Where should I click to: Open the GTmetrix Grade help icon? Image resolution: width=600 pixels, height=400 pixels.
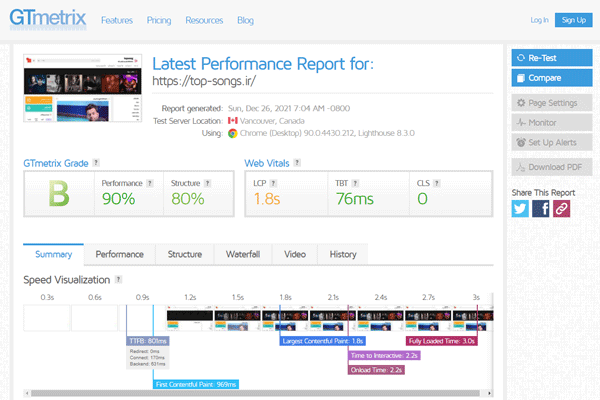[x=97, y=161]
